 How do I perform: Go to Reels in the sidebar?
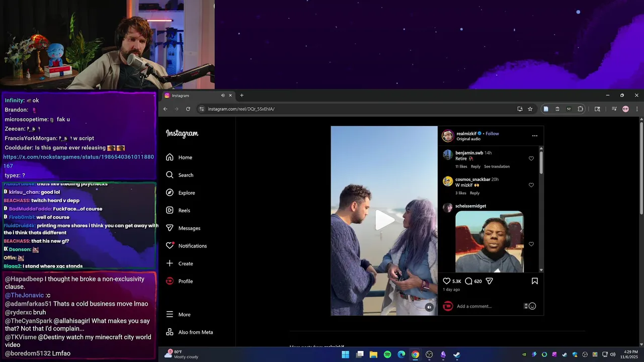(178, 210)
